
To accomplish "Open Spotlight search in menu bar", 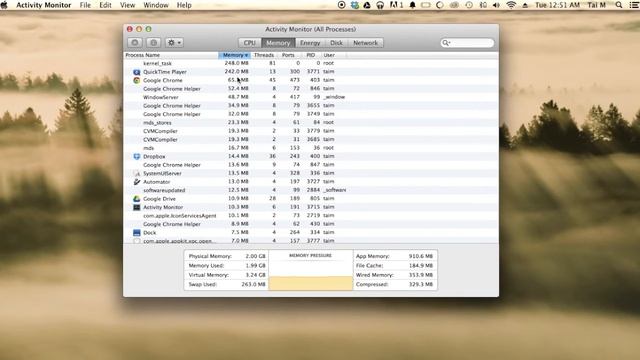I will [x=619, y=5].
